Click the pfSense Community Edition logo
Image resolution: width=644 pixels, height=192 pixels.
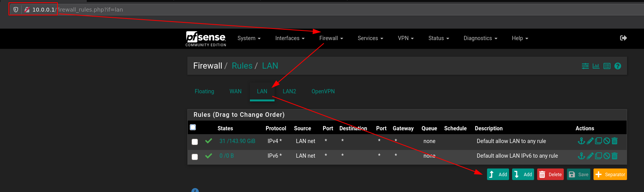tap(206, 39)
